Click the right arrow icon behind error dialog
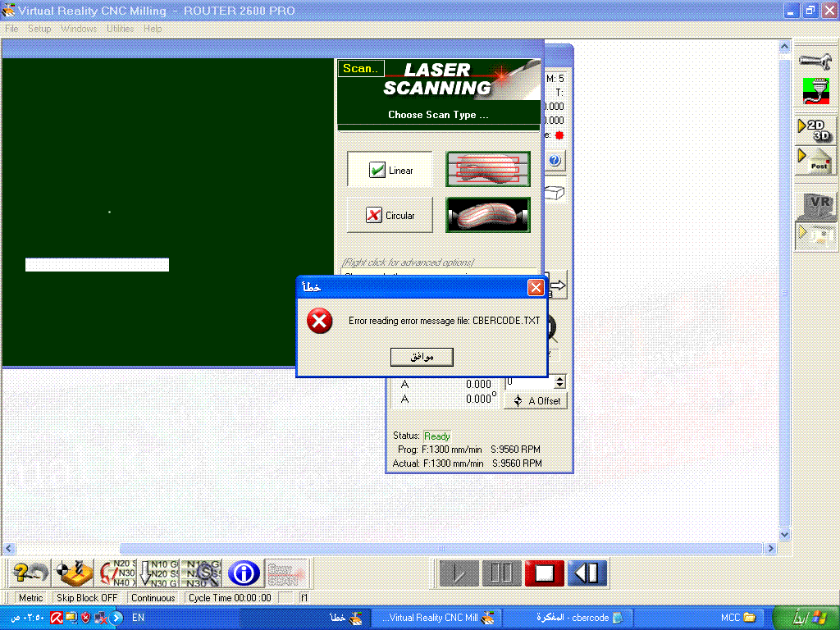This screenshot has height=630, width=840. tap(558, 285)
